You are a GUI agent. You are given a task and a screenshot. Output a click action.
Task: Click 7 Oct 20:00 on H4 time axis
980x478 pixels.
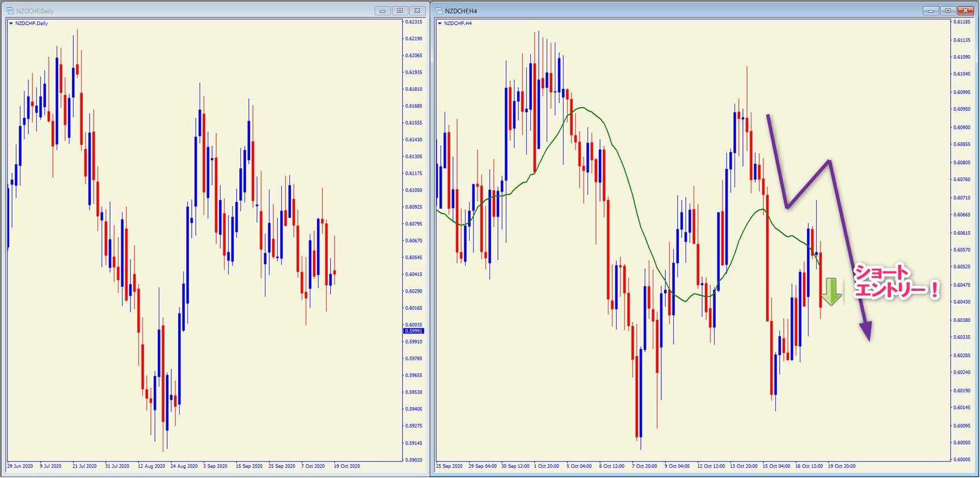click(645, 466)
